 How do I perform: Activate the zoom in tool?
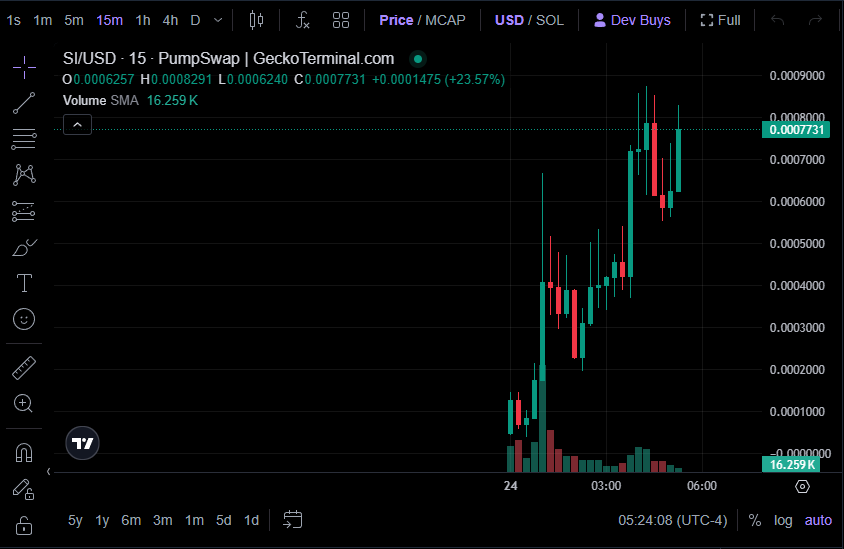(x=24, y=403)
